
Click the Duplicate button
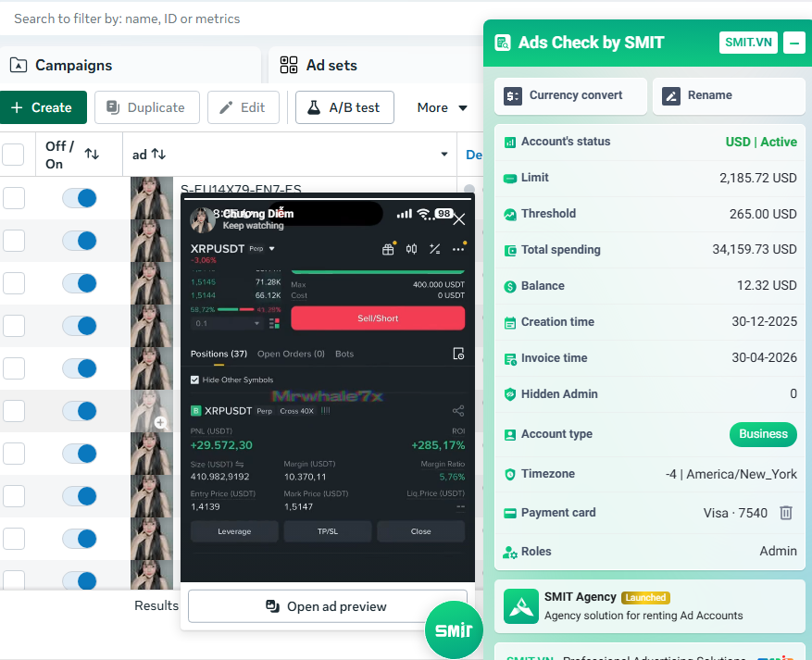147,107
